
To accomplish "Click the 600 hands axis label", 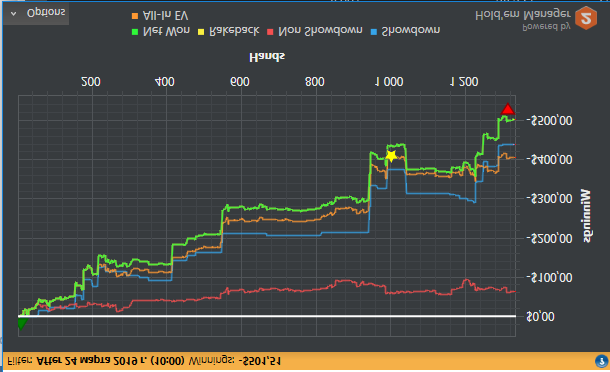I will (240, 82).
